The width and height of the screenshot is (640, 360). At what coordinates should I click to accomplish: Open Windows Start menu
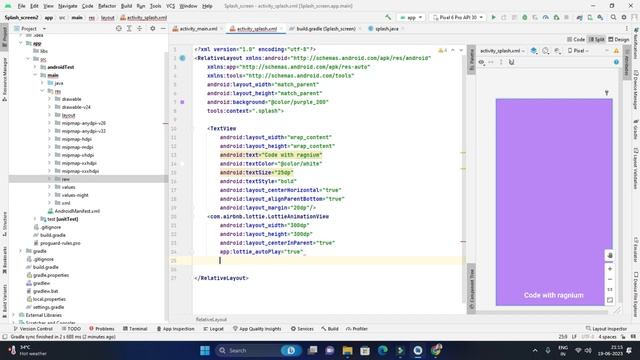205,350
